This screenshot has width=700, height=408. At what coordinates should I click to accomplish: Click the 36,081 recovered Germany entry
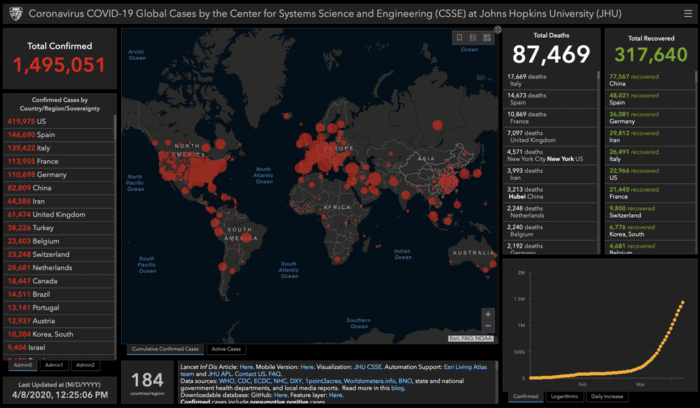tap(650, 118)
